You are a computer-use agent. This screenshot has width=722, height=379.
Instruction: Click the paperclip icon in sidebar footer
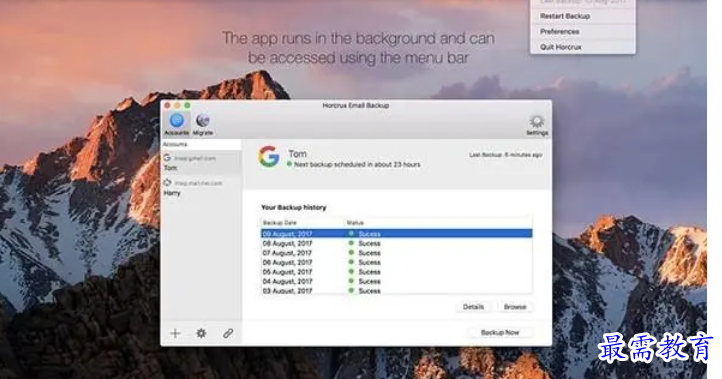click(228, 333)
